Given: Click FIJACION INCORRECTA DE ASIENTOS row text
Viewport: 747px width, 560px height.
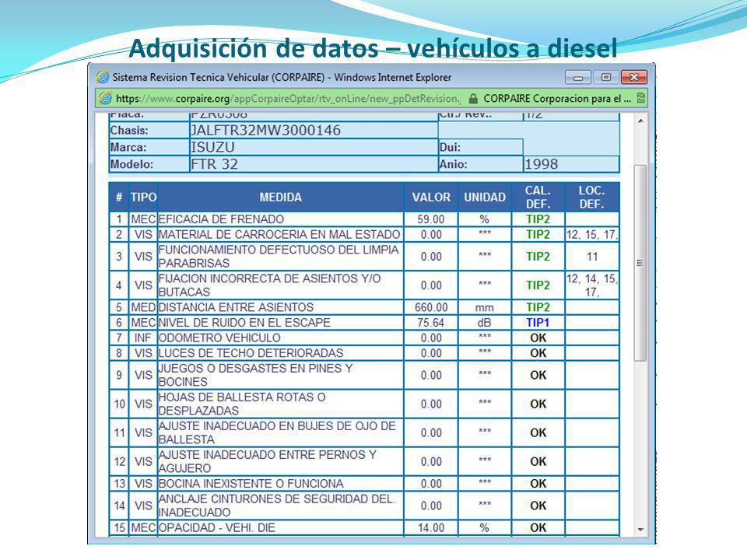Looking at the screenshot, I should (270, 285).
